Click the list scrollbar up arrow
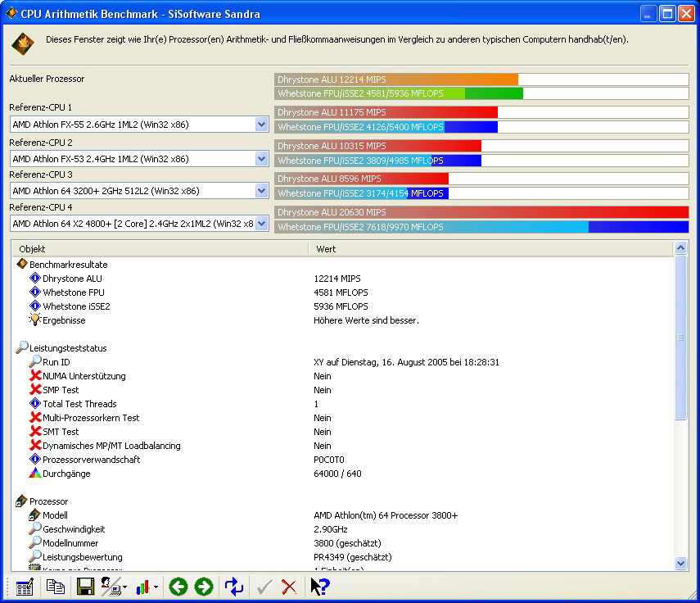 coord(680,248)
